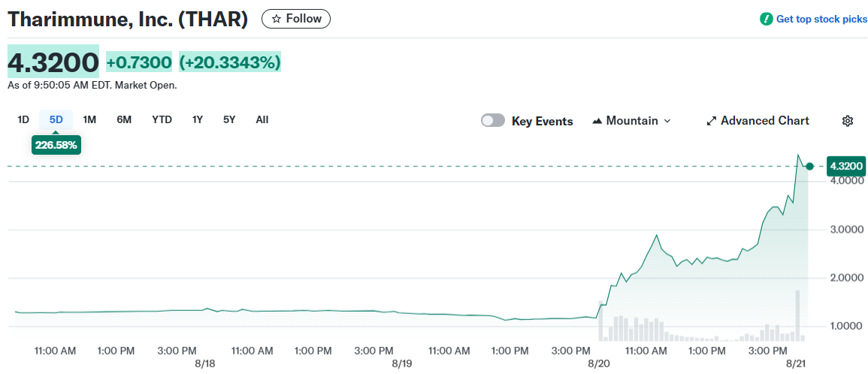The height and width of the screenshot is (374, 868).
Task: Click the Key Events label
Action: point(542,121)
